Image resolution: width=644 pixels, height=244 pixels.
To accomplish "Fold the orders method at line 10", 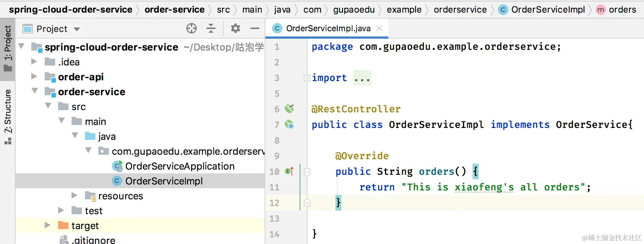I will point(307,172).
